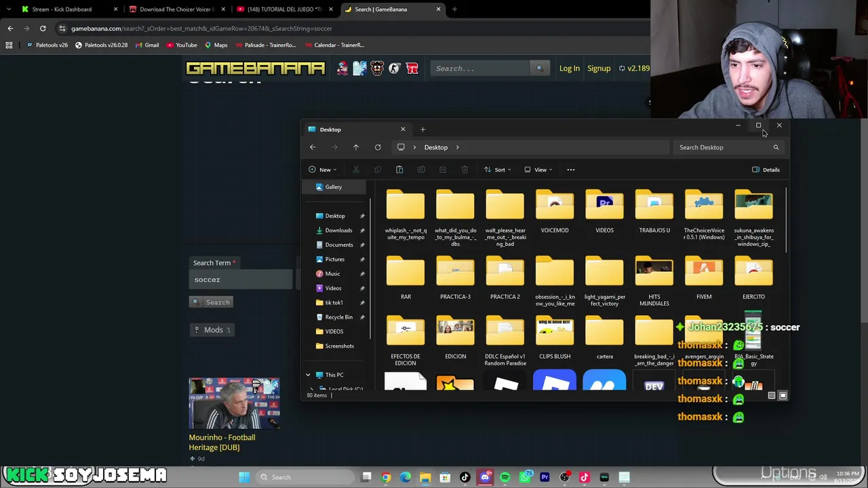Viewport: 868px width, 488px height.
Task: Select the tik tok1 folder in sidebar
Action: pyautogui.click(x=333, y=302)
